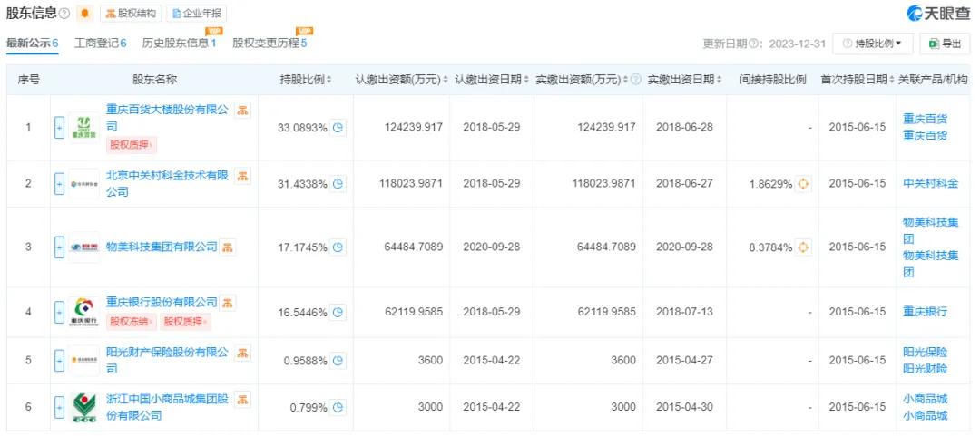Click 浙江中国小商品城 logo thumbnail
This screenshot has height=436, width=980.
[83, 407]
